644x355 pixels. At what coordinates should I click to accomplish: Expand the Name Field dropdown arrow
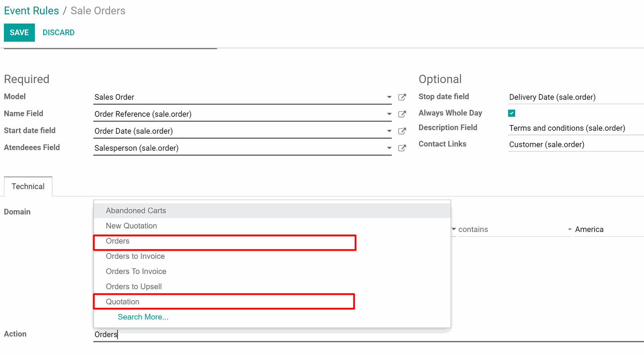(389, 114)
